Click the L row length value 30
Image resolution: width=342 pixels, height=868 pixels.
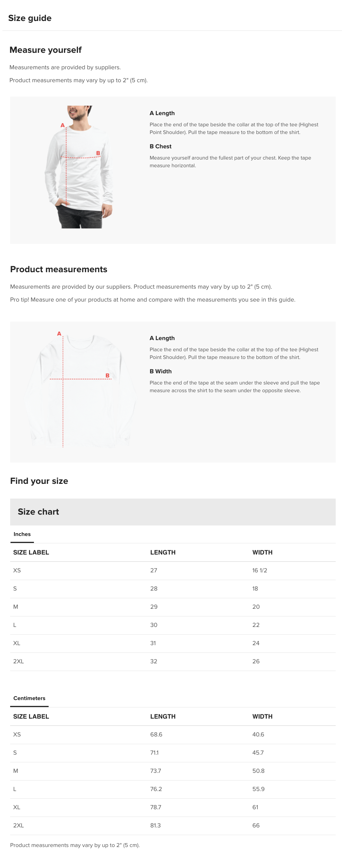coord(154,625)
